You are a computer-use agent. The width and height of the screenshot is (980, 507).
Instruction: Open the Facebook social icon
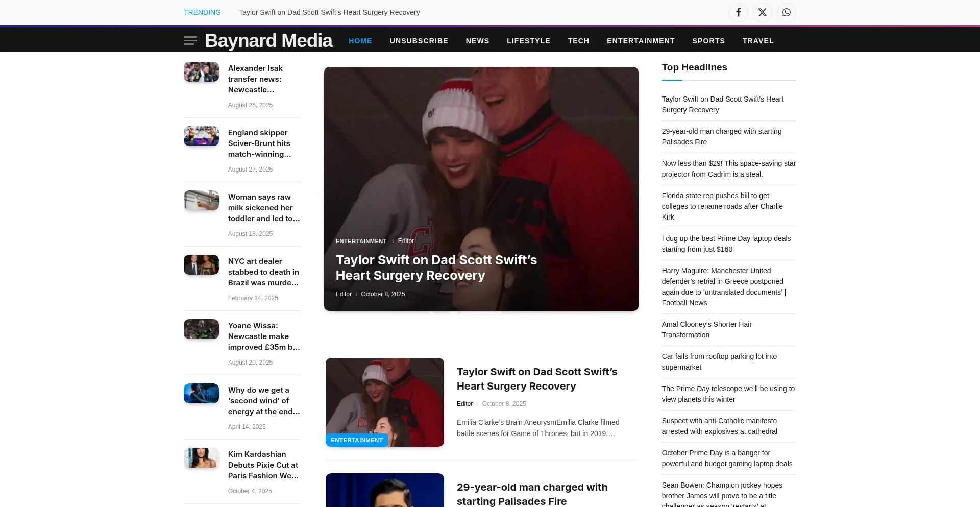tap(738, 12)
